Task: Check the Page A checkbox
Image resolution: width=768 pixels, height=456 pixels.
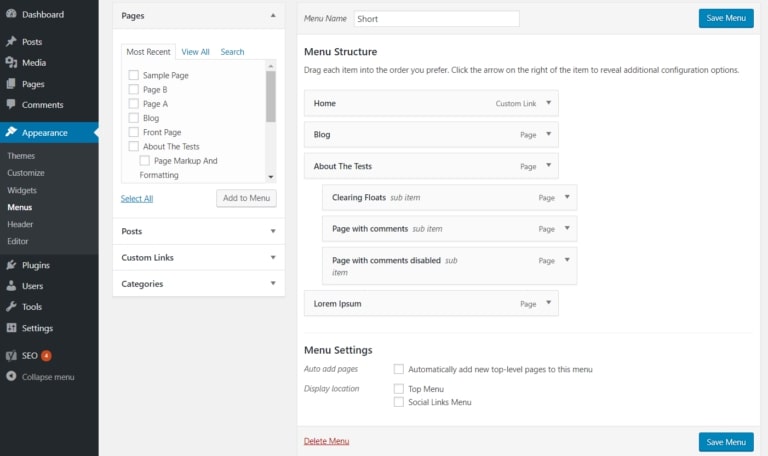Action: pyautogui.click(x=133, y=103)
